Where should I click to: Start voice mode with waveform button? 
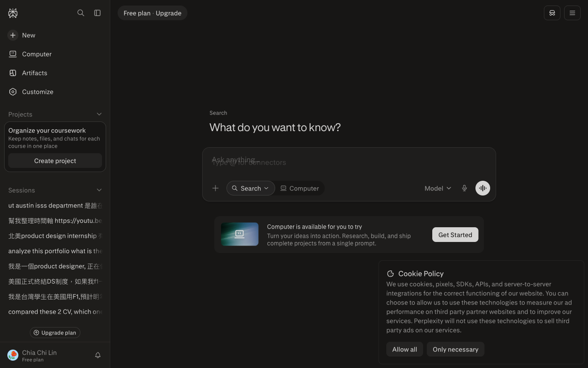click(483, 188)
